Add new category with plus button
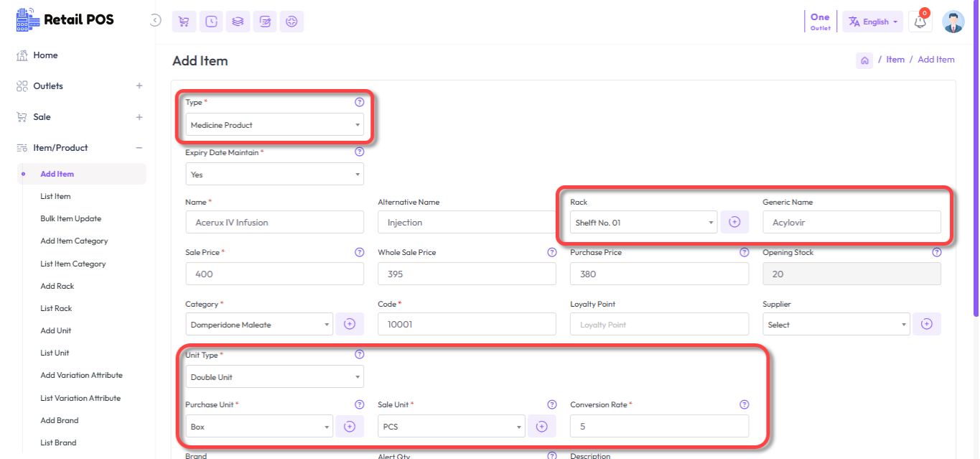Screen dimensions: 980x459 [x=350, y=325]
